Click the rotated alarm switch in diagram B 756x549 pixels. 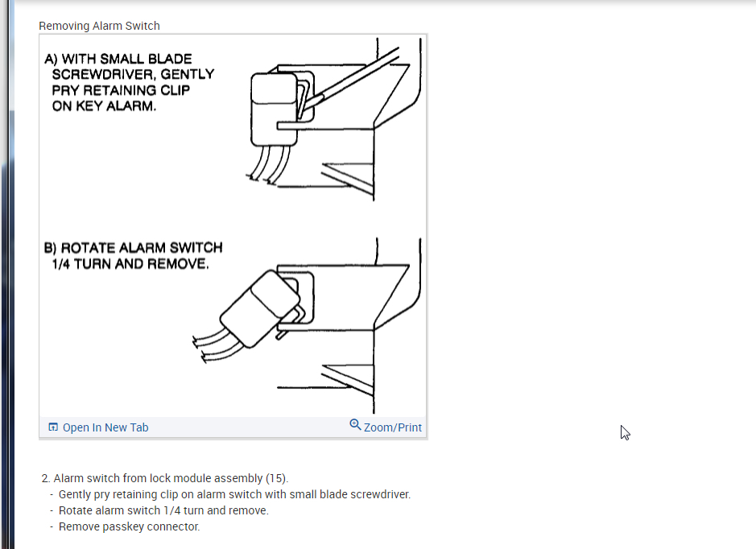click(x=259, y=309)
